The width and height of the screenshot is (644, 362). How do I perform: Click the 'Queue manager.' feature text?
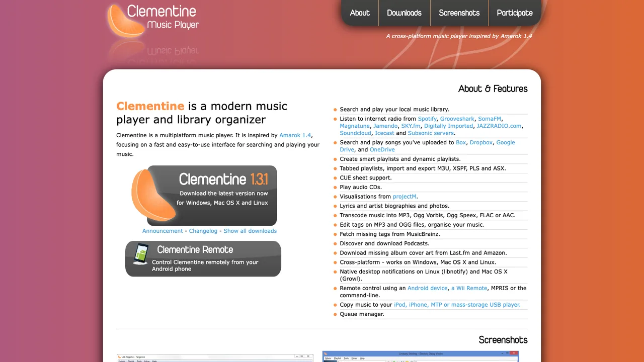coord(362,314)
